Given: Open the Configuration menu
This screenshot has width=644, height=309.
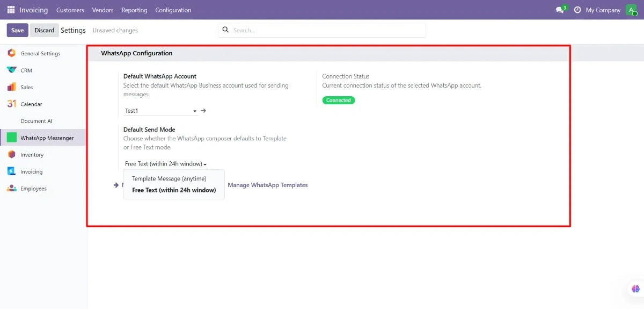Looking at the screenshot, I should click(173, 10).
